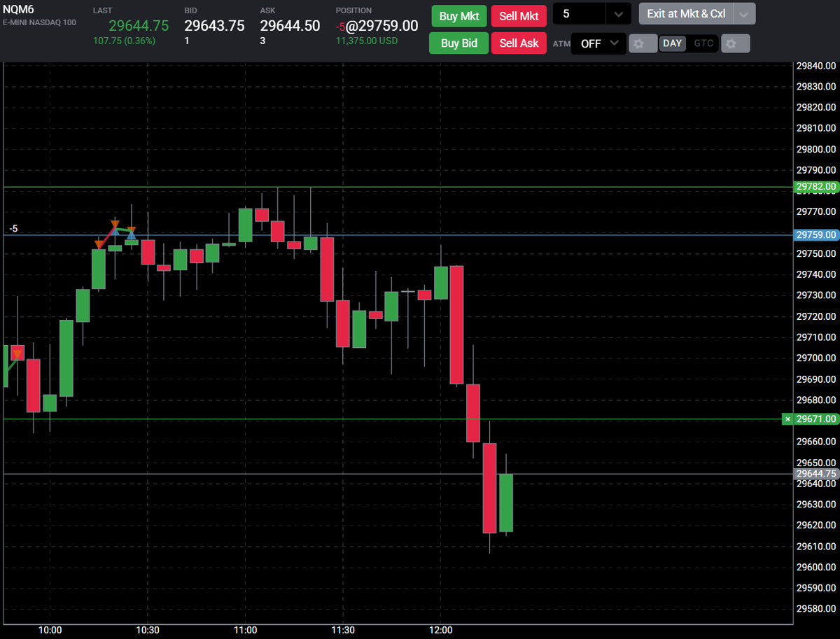Click Exit at Mkt & Cxl
840x639 pixels.
(686, 13)
